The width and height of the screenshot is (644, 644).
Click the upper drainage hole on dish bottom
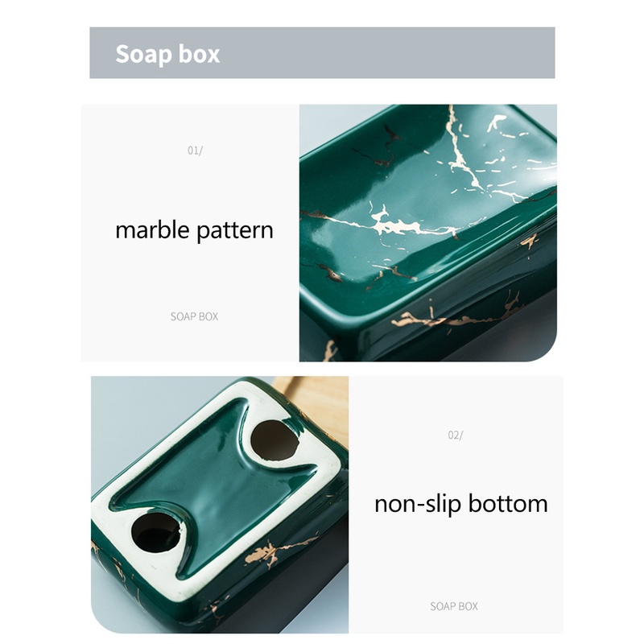[274, 440]
